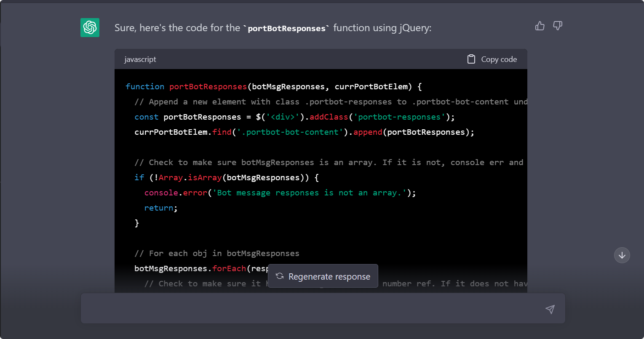Click the comment checking botMsgResponses is array

[x=329, y=162]
